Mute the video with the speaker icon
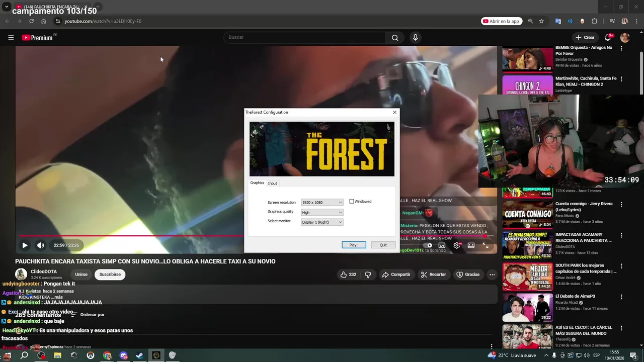 (x=41, y=245)
